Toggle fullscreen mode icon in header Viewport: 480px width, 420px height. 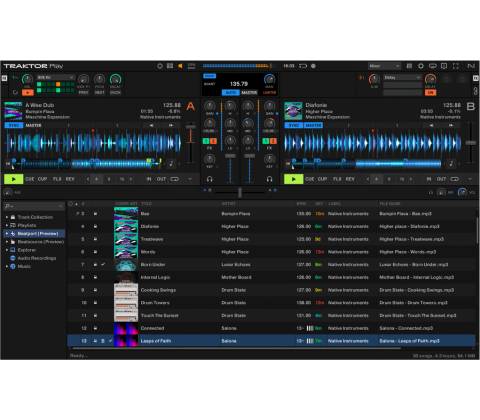pos(456,66)
